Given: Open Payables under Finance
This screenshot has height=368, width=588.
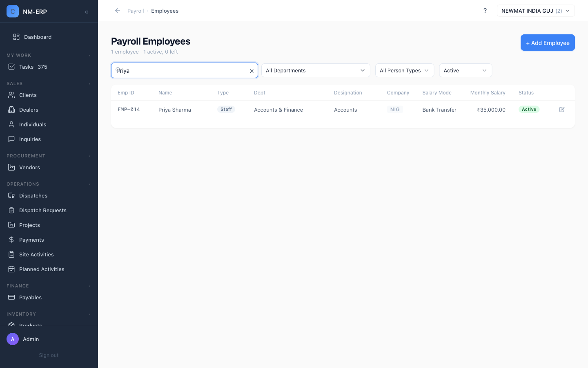Looking at the screenshot, I should [x=49, y=297].
